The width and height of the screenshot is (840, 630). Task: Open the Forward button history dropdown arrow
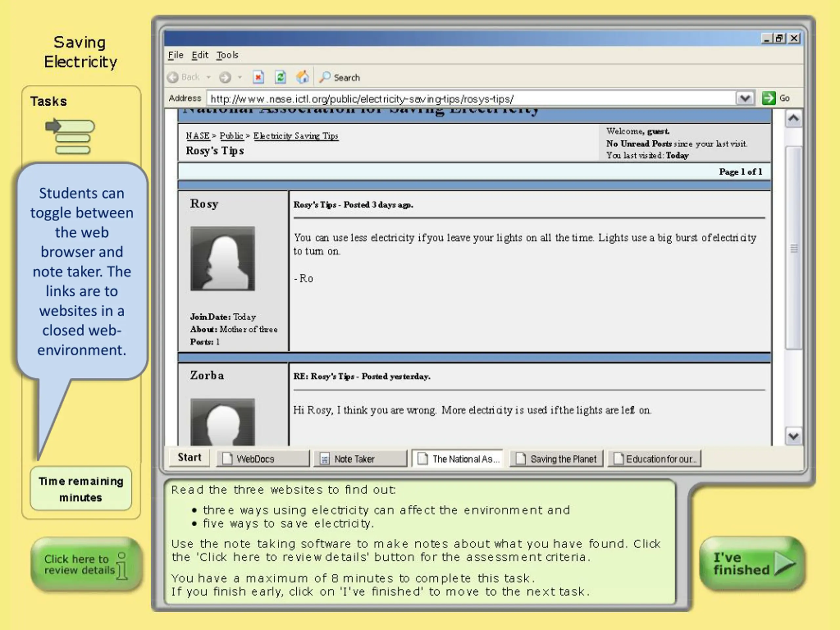click(x=240, y=77)
